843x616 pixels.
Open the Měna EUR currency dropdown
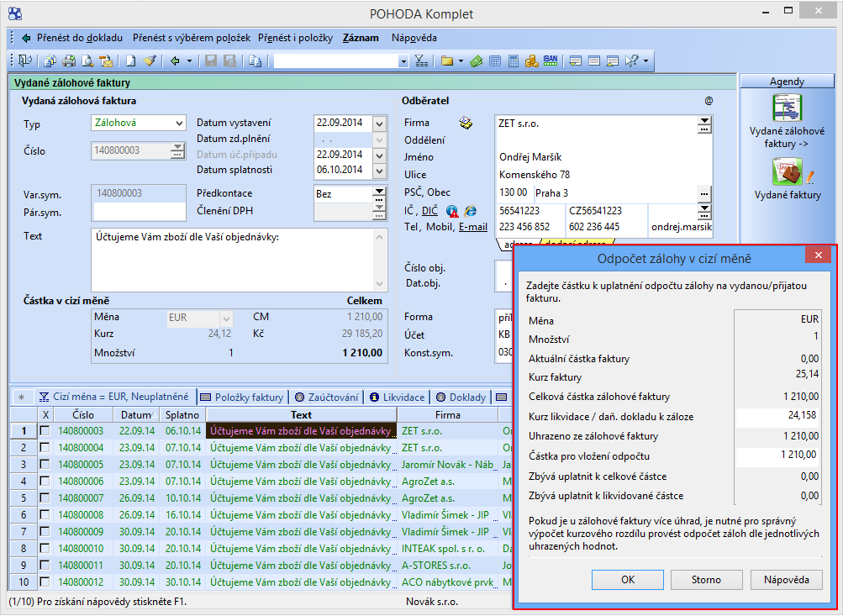226,319
